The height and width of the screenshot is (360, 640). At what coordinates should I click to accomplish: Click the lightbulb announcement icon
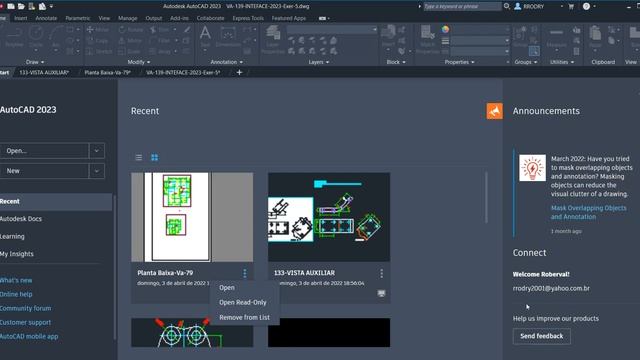point(532,167)
